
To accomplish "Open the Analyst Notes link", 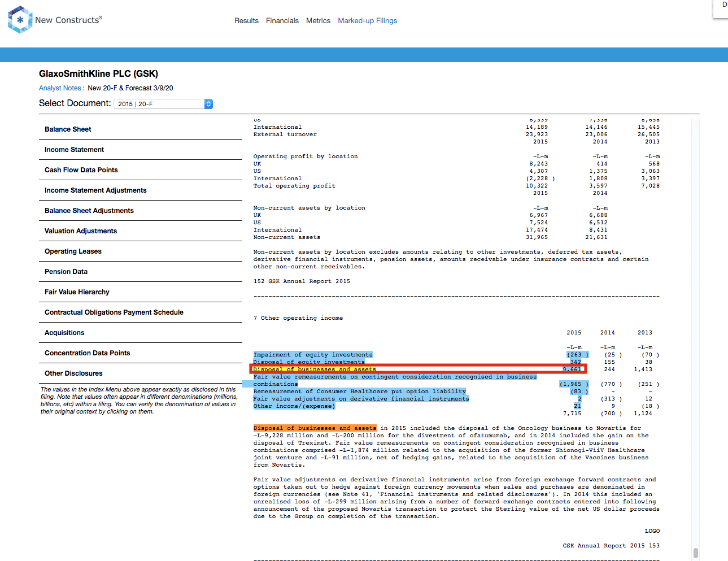I will point(60,88).
